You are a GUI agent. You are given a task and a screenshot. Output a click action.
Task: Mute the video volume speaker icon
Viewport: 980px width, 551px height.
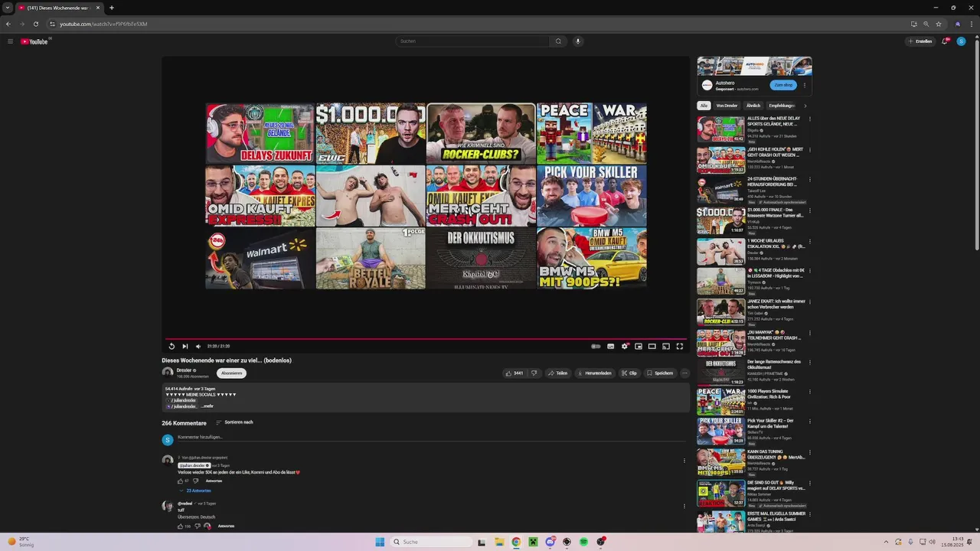[x=198, y=346]
